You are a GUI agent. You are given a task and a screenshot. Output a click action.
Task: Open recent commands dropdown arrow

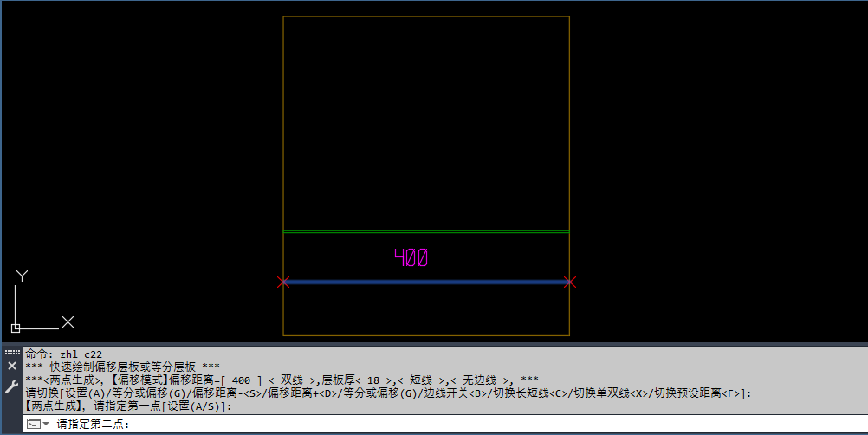click(x=47, y=424)
